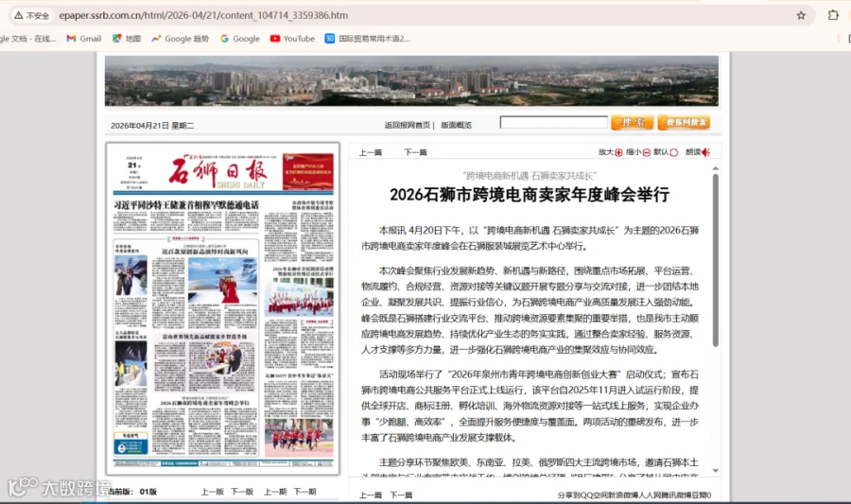Viewport: 851px width, 504px height.
Task: Click the blue 今日天气 weather box on preview
Action: click(x=130, y=443)
